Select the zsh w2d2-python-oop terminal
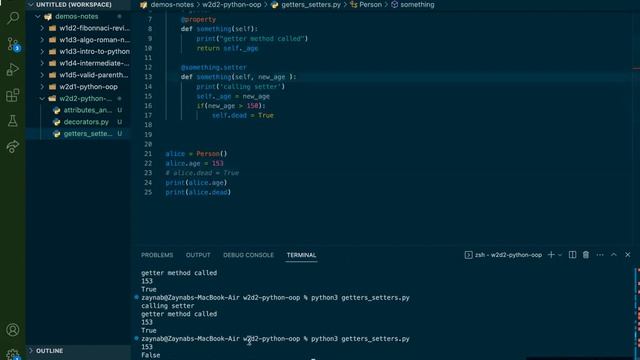Viewport: 640px width, 360px height. click(x=503, y=255)
